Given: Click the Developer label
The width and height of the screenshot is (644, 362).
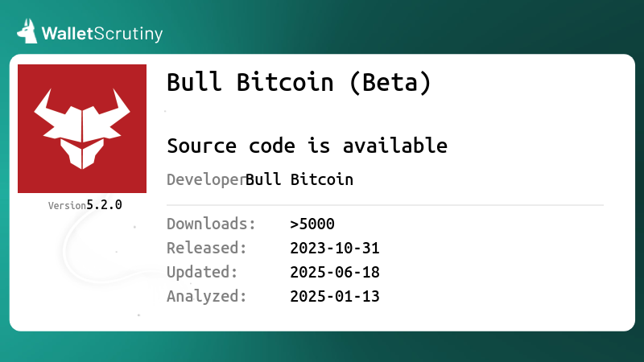Looking at the screenshot, I should (206, 179).
